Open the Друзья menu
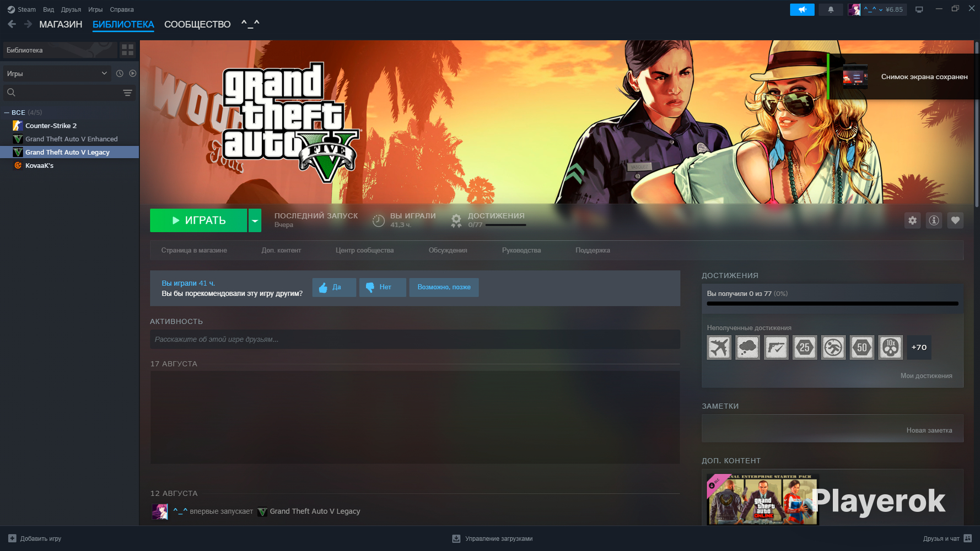This screenshot has height=551, width=980. pyautogui.click(x=71, y=9)
